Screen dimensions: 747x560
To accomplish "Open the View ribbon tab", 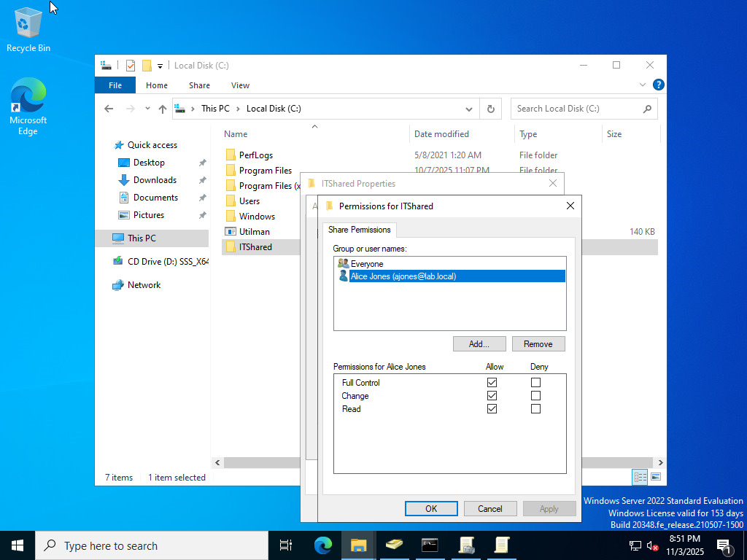I will [240, 85].
